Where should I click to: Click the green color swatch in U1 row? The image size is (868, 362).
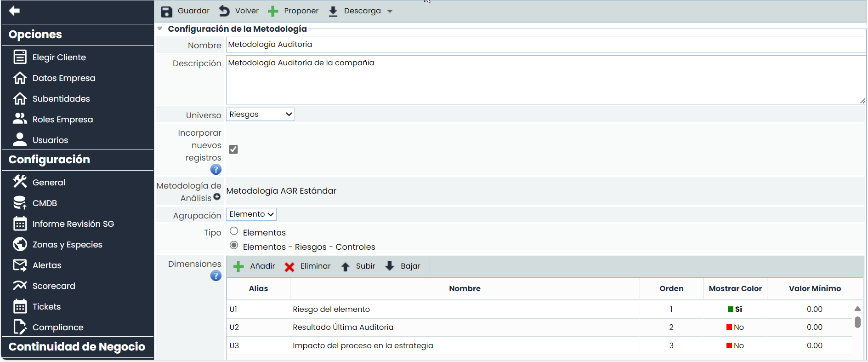[730, 310]
